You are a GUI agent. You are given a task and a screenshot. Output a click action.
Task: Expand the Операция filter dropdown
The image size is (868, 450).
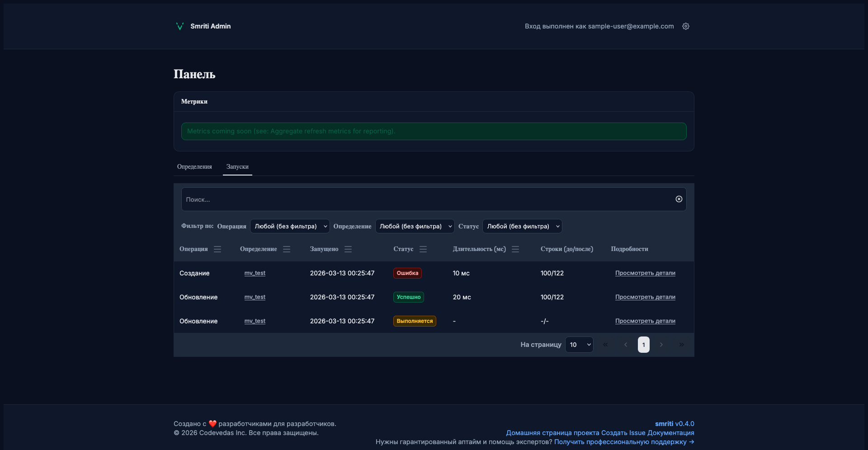click(x=290, y=226)
